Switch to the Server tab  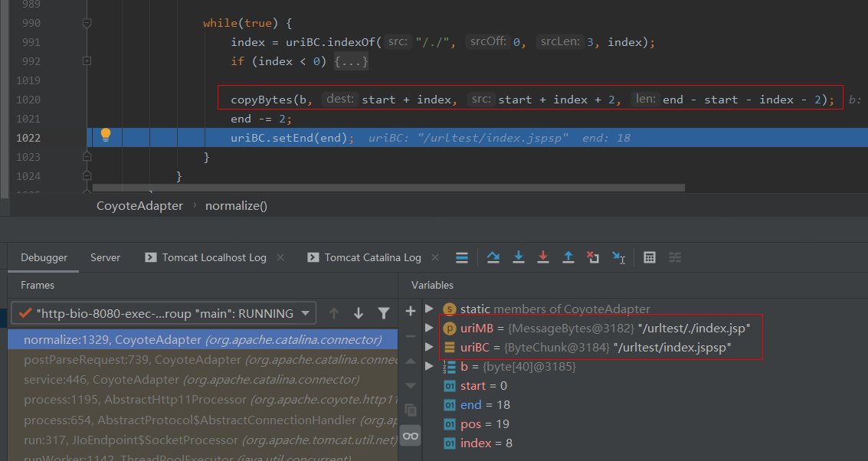pyautogui.click(x=105, y=257)
